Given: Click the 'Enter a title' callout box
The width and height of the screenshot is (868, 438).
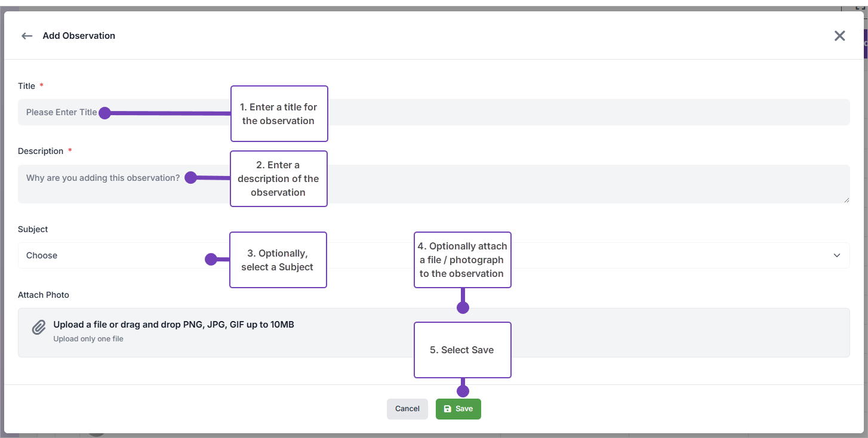Looking at the screenshot, I should pyautogui.click(x=279, y=114).
